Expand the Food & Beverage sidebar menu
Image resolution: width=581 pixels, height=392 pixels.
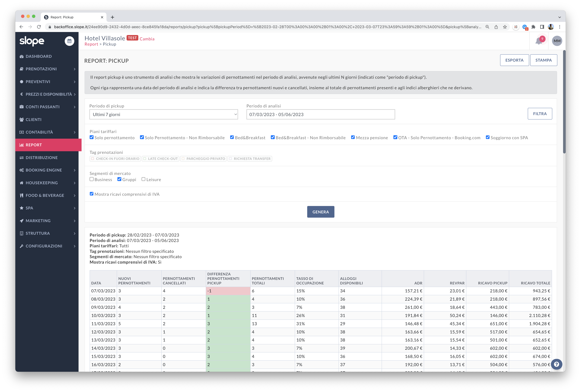pos(47,195)
